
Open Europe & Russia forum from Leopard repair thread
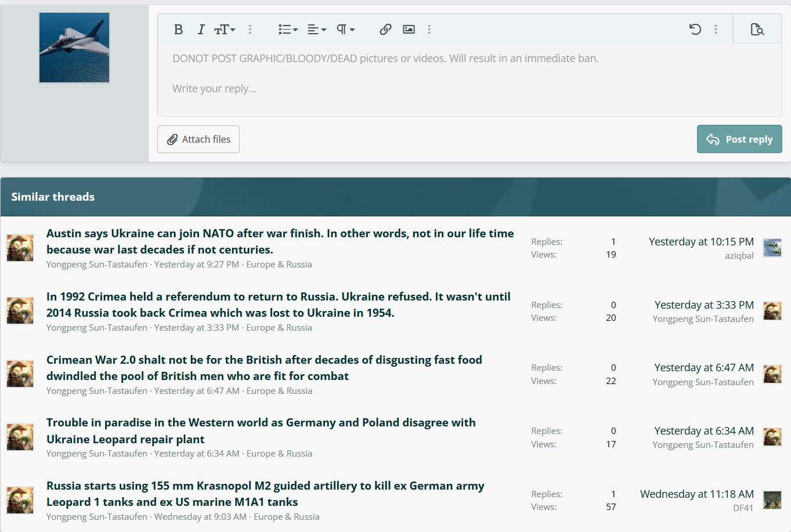pyautogui.click(x=279, y=454)
